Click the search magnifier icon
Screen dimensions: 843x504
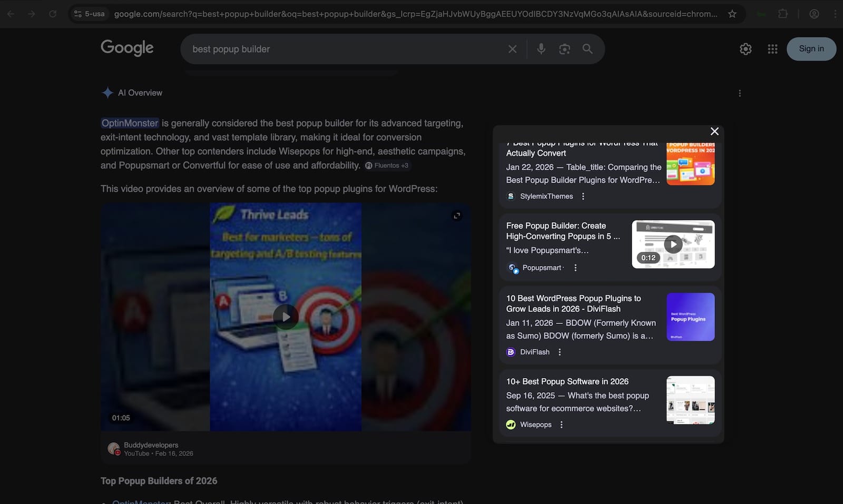(x=587, y=48)
